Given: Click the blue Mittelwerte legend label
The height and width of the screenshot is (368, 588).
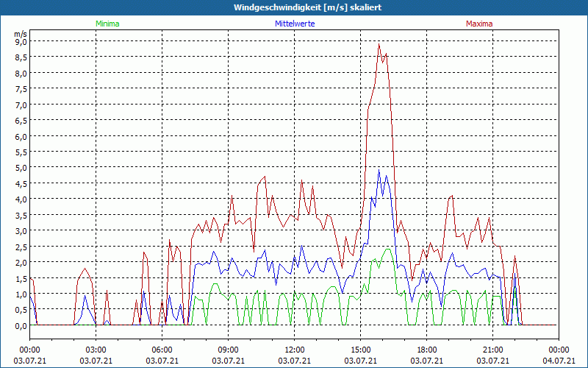Looking at the screenshot, I should pos(295,24).
